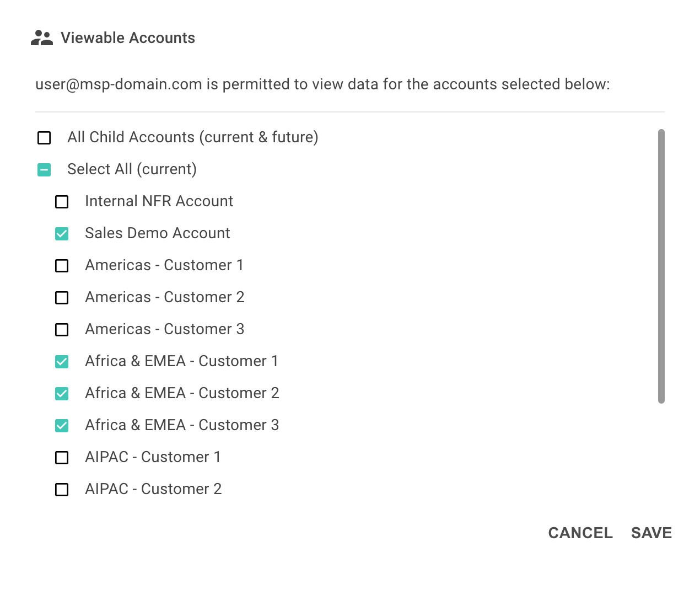
Task: Deselect Africa & EMEA - Customer 1
Action: [x=62, y=361]
